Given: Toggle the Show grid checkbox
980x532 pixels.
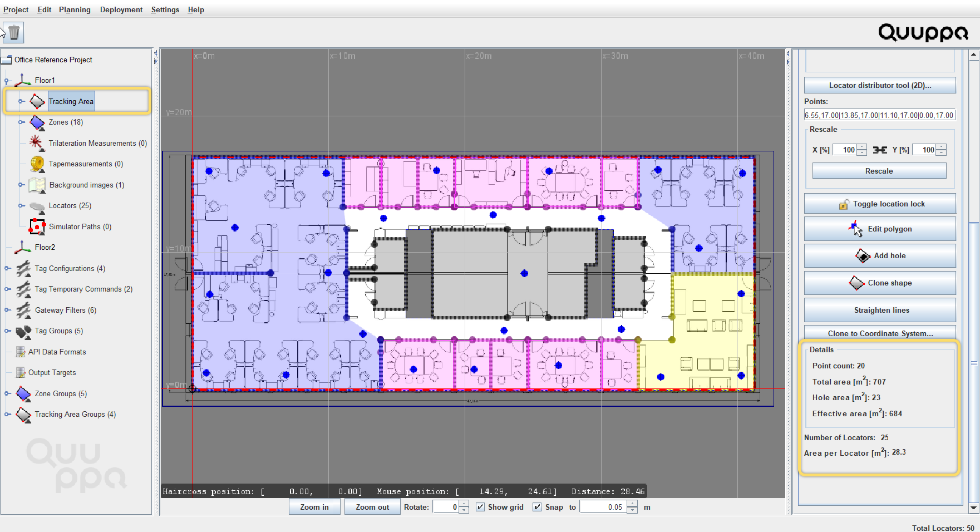Looking at the screenshot, I should [480, 507].
